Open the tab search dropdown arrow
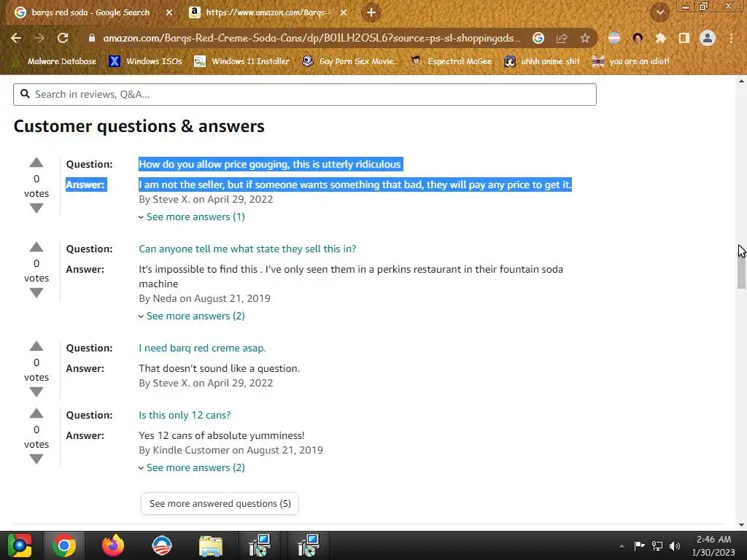The height and width of the screenshot is (560, 747). (x=660, y=12)
